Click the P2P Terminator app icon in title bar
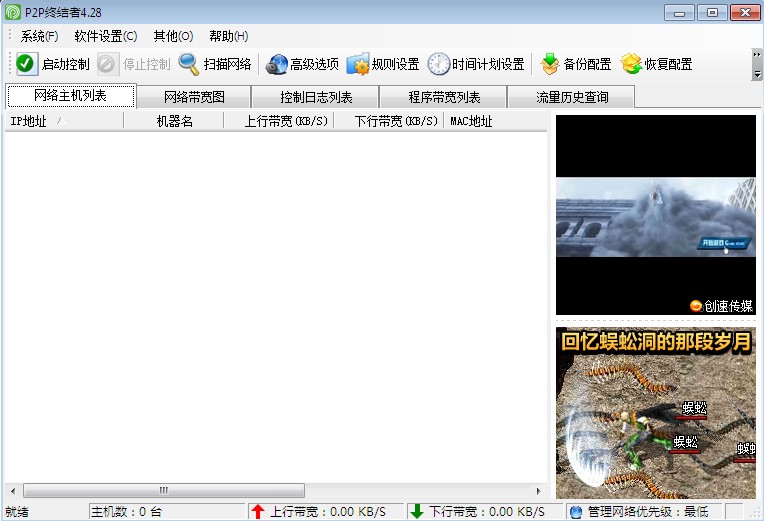 (x=13, y=12)
